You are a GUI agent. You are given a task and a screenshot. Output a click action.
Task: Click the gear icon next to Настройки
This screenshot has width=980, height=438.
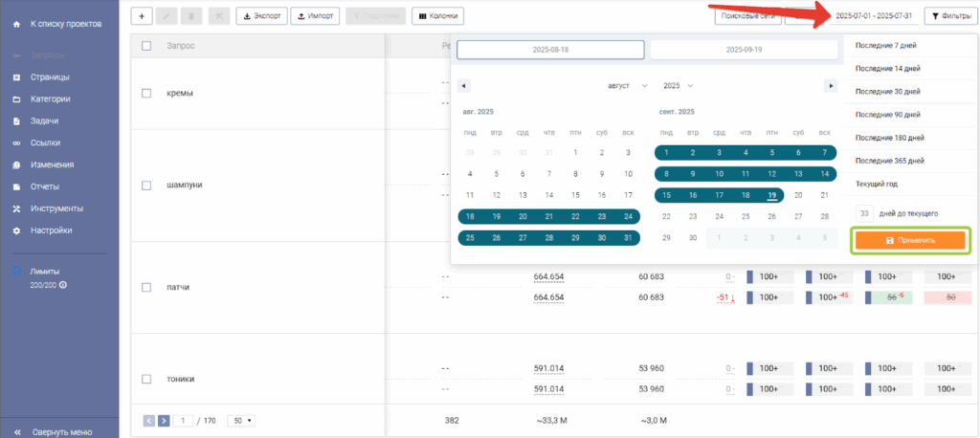[x=16, y=230]
